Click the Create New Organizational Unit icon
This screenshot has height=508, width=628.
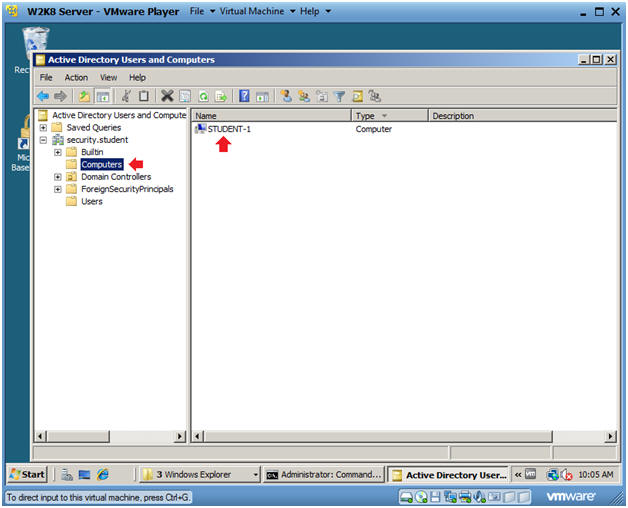click(x=322, y=96)
